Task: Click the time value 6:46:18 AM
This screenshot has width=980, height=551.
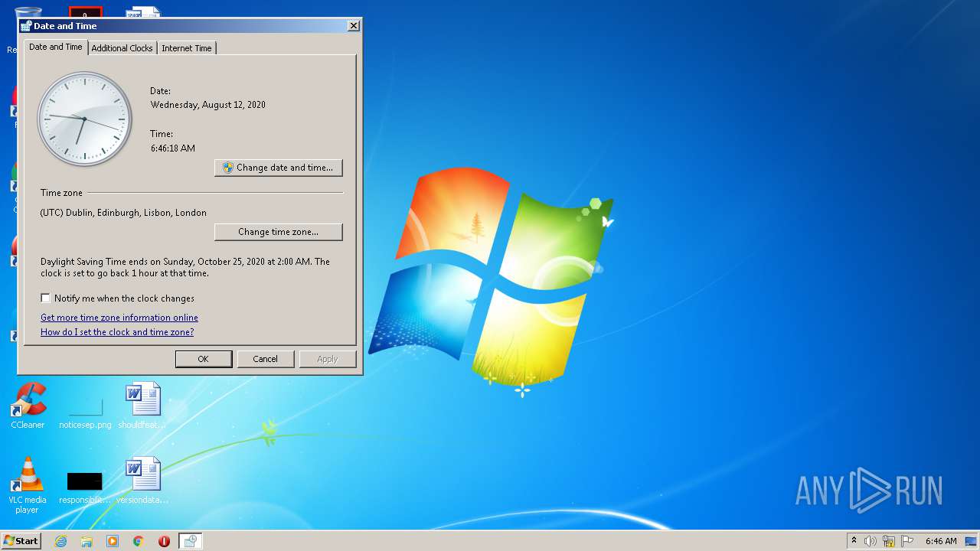Action: (x=173, y=148)
